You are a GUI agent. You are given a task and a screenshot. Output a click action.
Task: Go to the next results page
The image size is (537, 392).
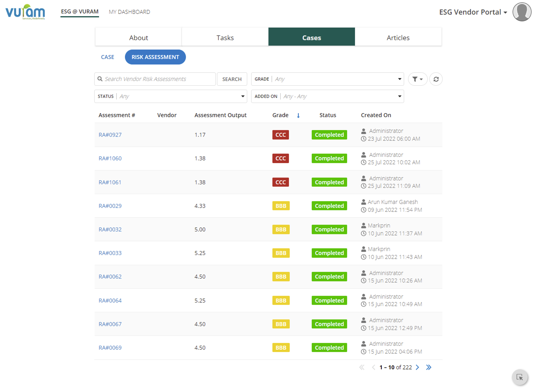(417, 367)
